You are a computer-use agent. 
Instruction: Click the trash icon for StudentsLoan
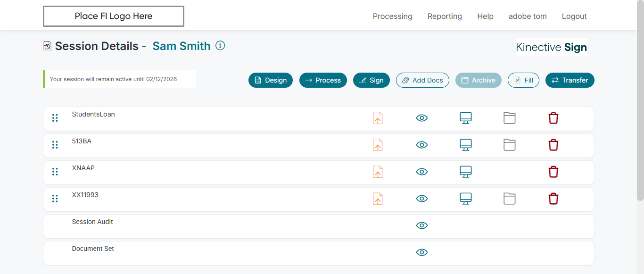point(553,118)
